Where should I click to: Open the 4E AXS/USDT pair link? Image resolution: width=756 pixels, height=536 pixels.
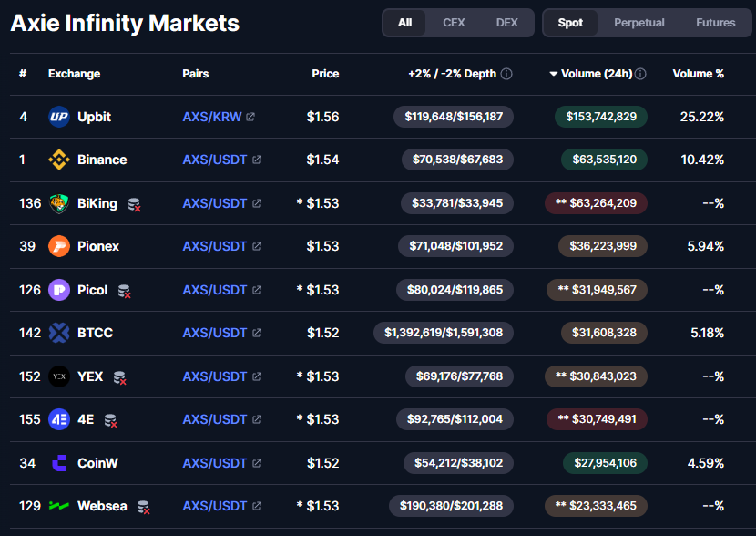click(215, 419)
